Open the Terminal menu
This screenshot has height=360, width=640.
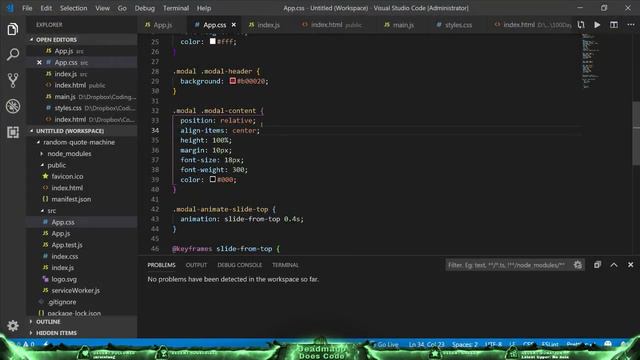point(176,8)
